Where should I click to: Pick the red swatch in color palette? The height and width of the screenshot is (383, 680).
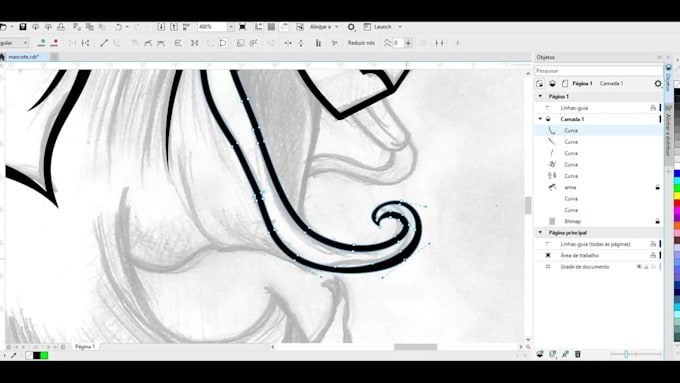click(677, 203)
